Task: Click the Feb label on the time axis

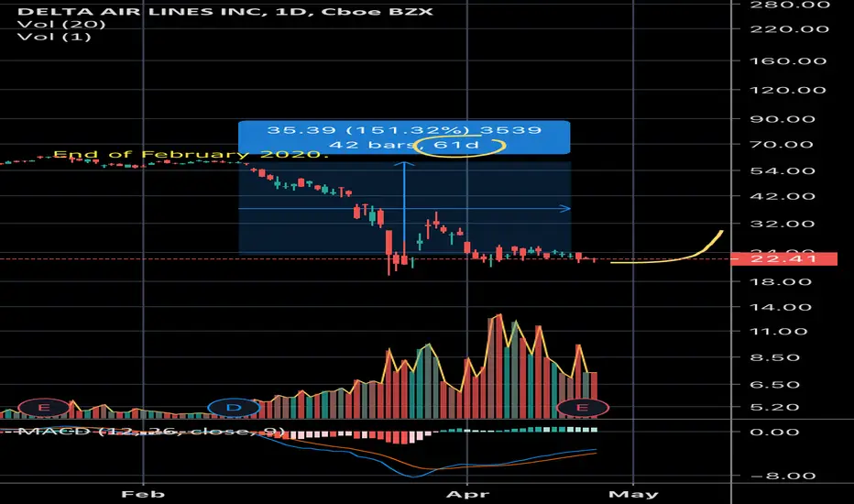Action: pos(143,494)
